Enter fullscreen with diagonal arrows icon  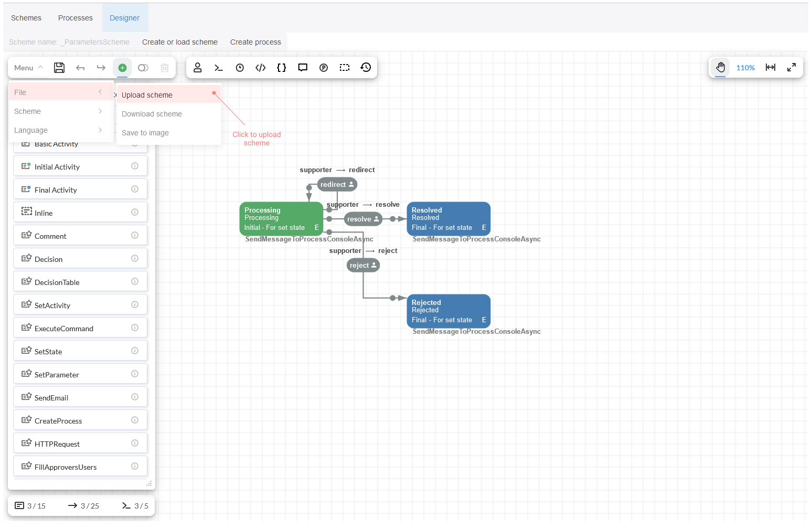[792, 67]
